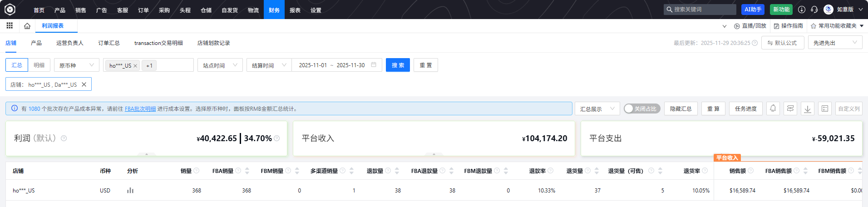Viewport: 868px width, 207px height.
Task: Click the 2025-11-01 start date field
Action: [x=313, y=65]
